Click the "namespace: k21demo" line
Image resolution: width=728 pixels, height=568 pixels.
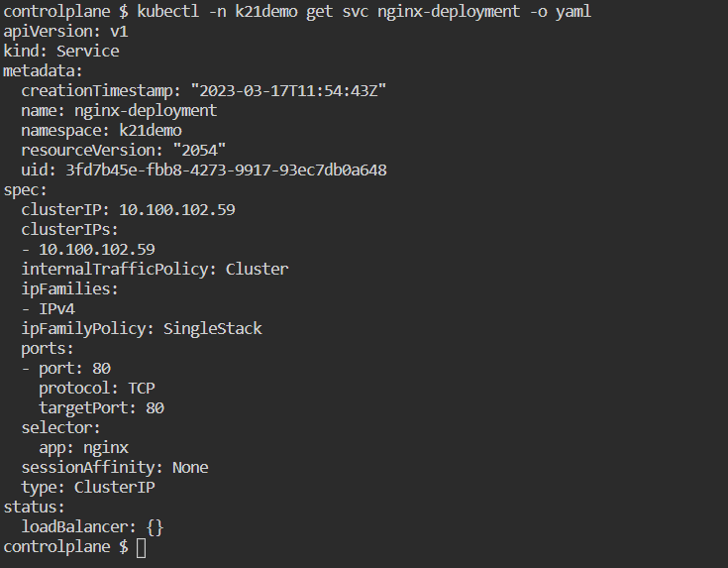(101, 130)
